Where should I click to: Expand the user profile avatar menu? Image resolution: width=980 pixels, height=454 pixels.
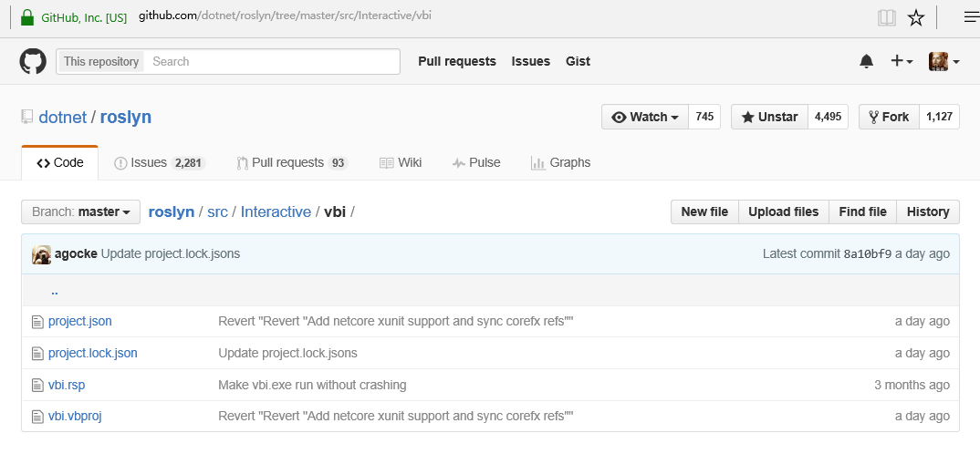[944, 62]
